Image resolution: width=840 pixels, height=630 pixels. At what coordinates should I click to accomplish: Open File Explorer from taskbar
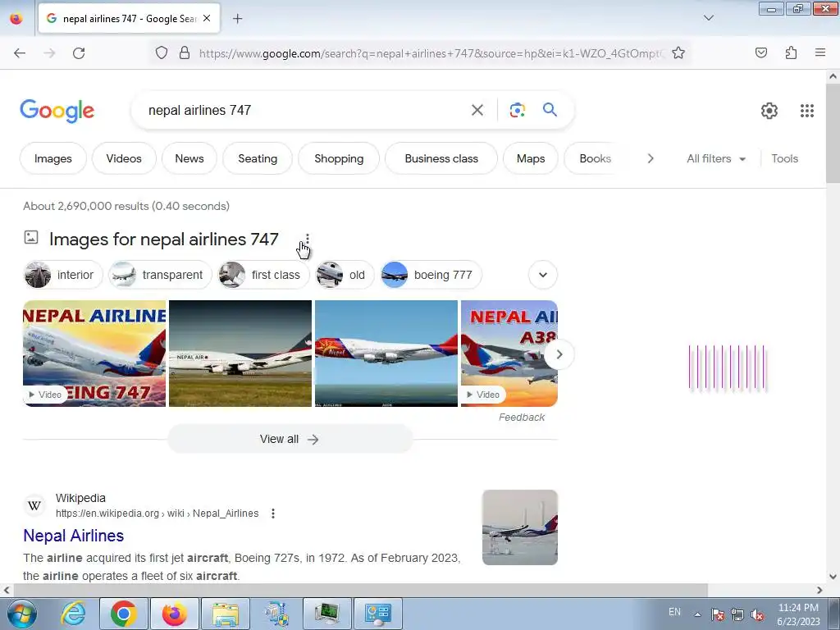(x=225, y=614)
